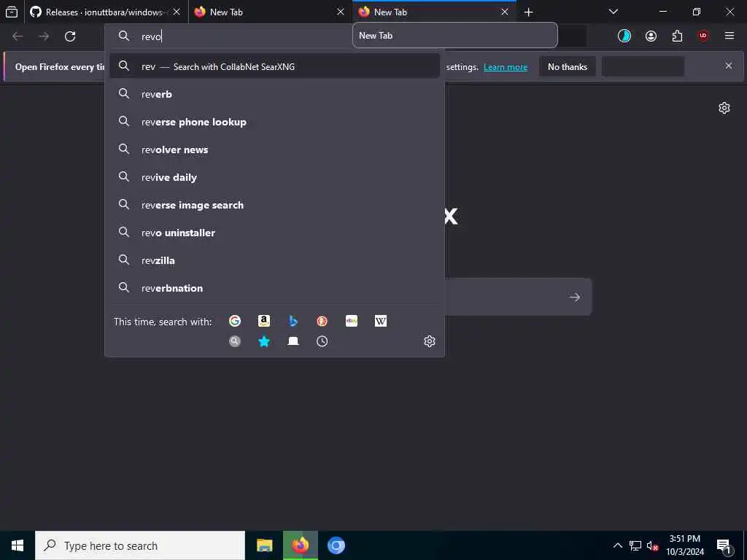Close the active rightmost New Tab
The height and width of the screenshot is (560, 747).
tap(505, 12)
